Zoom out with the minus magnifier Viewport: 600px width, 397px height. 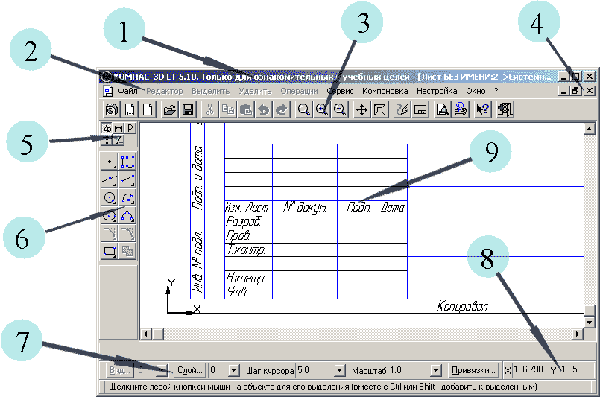click(x=340, y=110)
